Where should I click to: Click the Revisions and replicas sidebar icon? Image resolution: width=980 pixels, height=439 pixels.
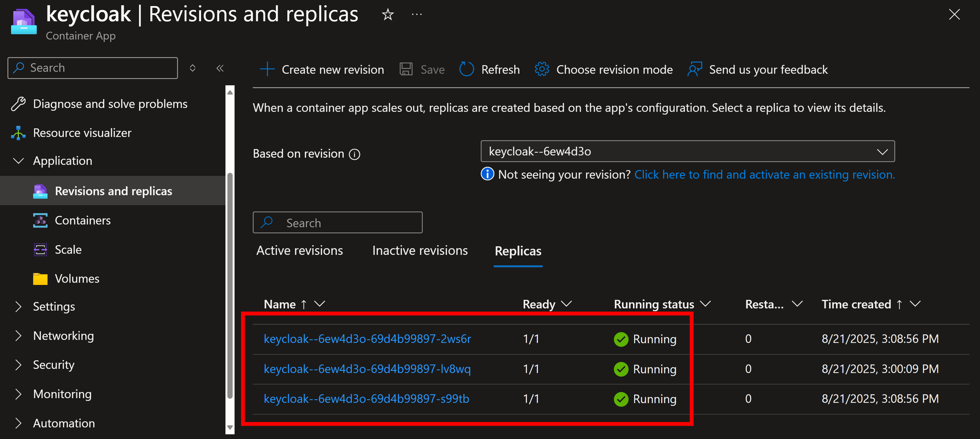pyautogui.click(x=40, y=191)
